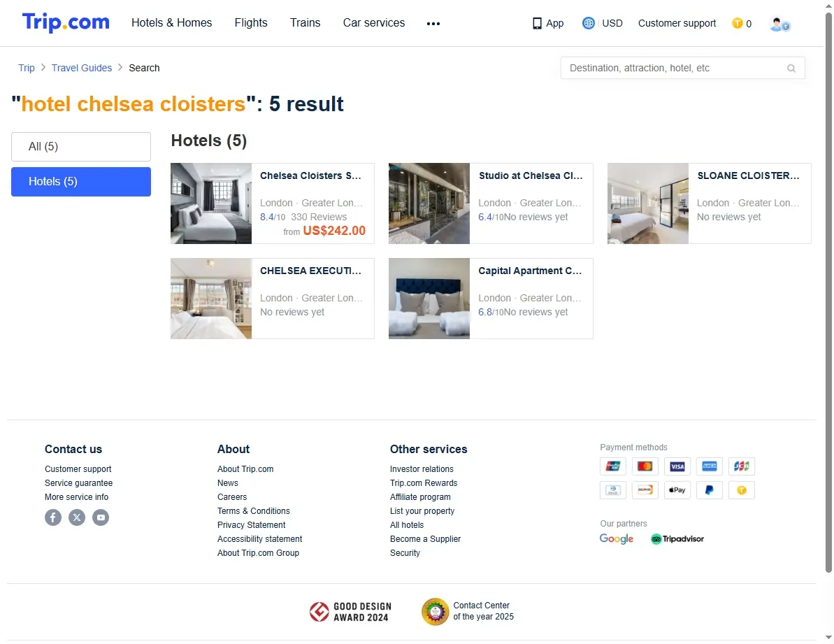
Task: Click the Tripadvisor partner logo
Action: [677, 538]
